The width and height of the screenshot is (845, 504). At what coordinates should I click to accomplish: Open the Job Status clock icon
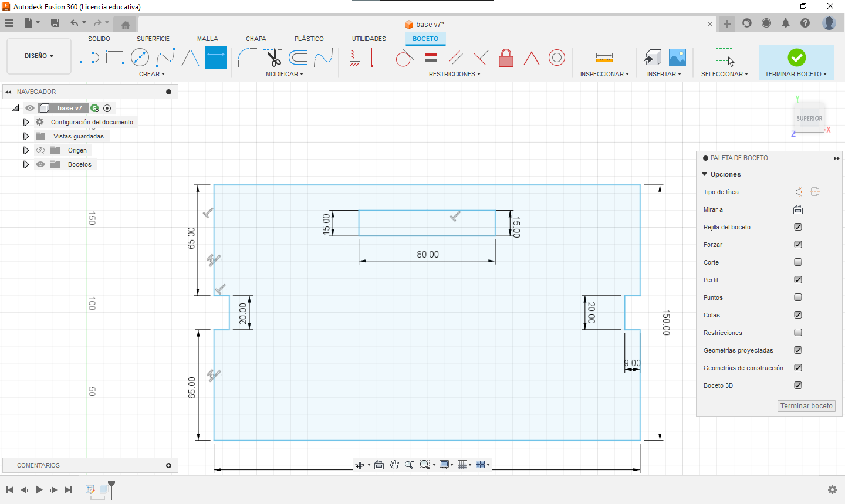[766, 23]
